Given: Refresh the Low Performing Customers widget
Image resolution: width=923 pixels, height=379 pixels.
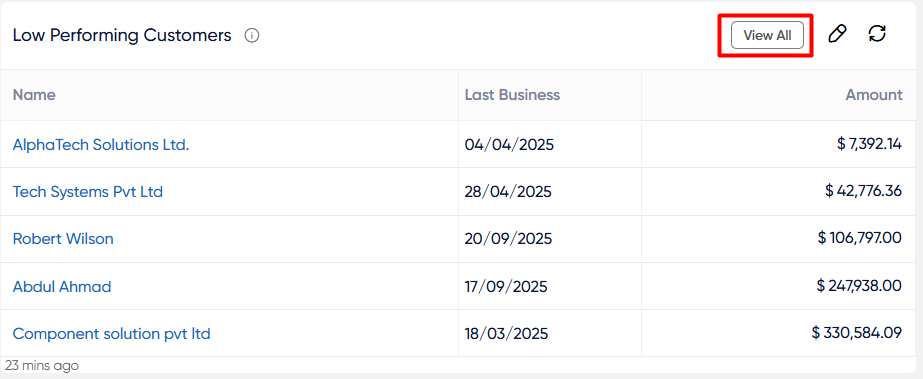Looking at the screenshot, I should (877, 34).
